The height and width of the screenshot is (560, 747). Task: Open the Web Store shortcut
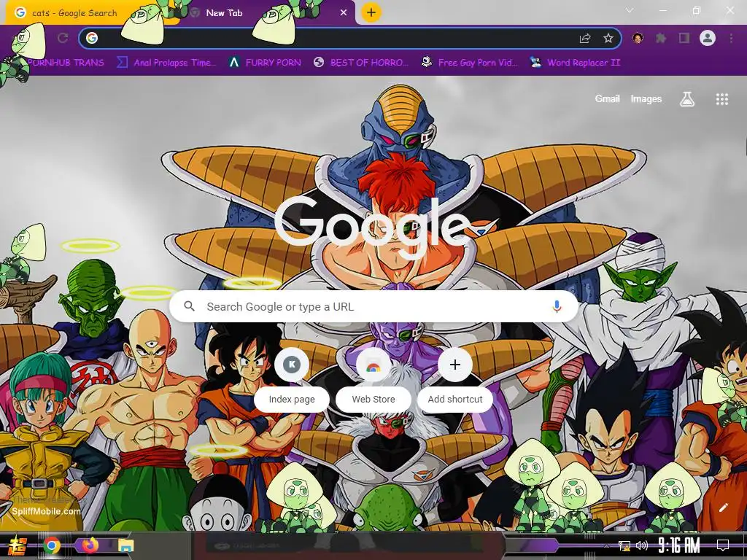coord(373,379)
